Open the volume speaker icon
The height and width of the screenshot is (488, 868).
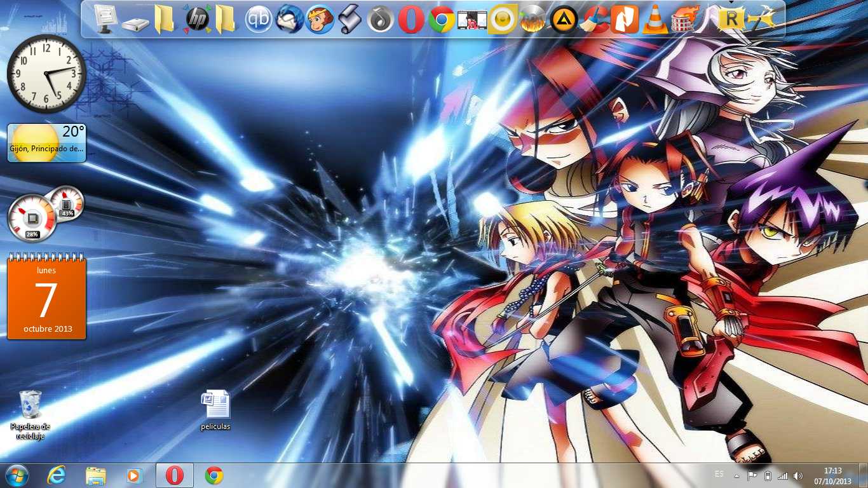point(798,476)
